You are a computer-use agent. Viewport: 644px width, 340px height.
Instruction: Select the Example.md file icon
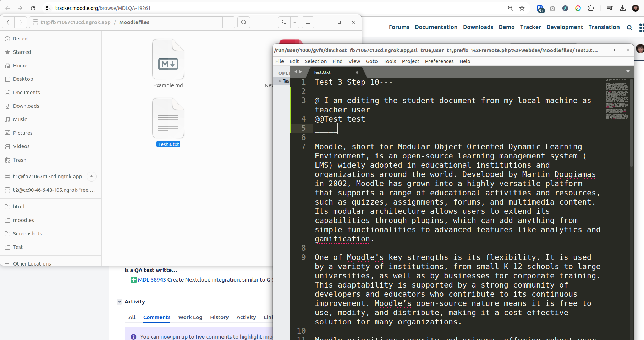(x=168, y=59)
